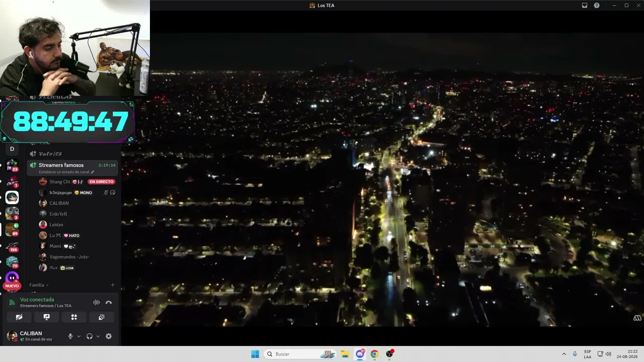Open the 'Streamers famosos / Los TEA' link
The width and height of the screenshot is (644, 362).
point(46,306)
